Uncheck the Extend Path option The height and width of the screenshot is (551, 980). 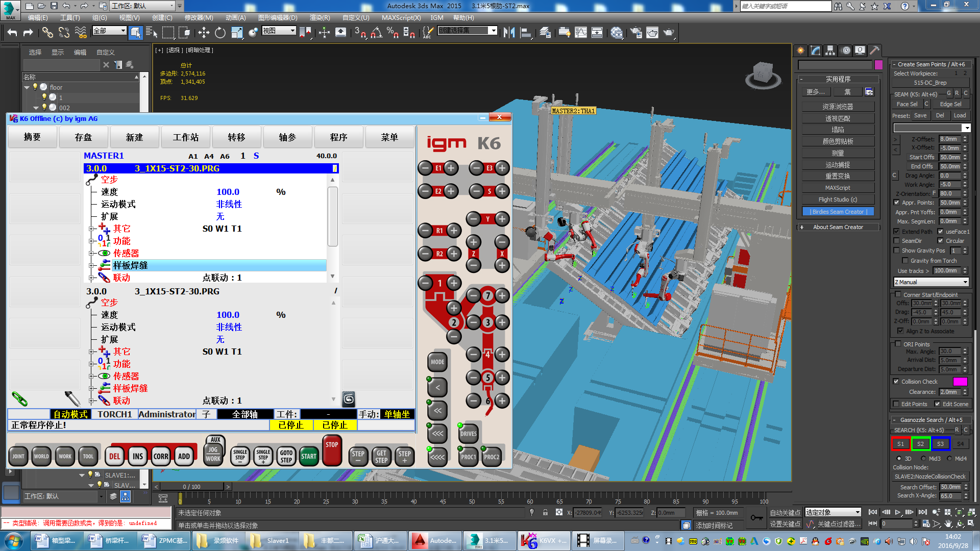click(896, 231)
